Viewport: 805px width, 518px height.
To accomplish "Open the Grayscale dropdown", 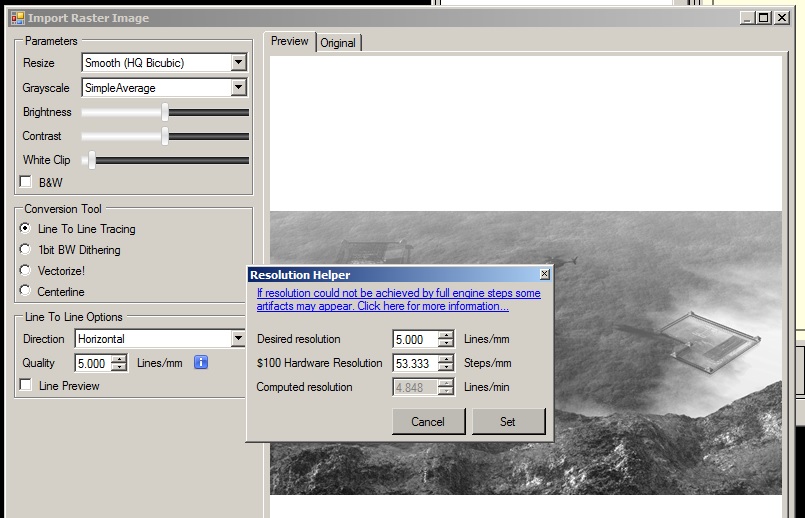I will [238, 87].
